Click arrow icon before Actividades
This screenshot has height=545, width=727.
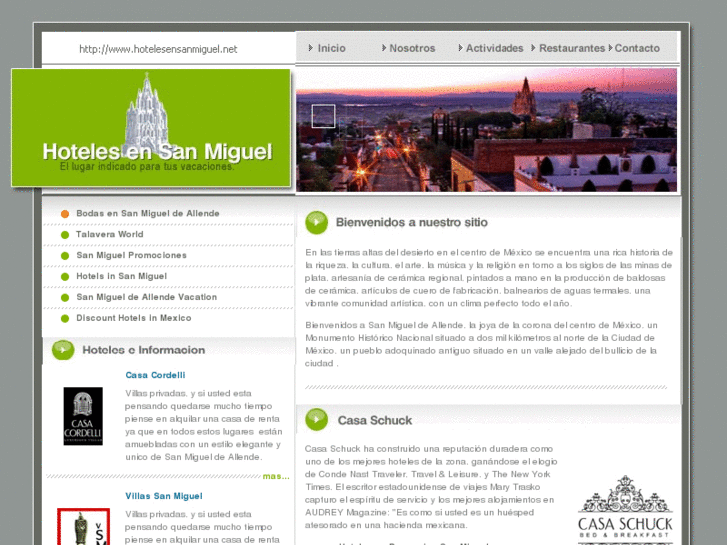click(460, 48)
